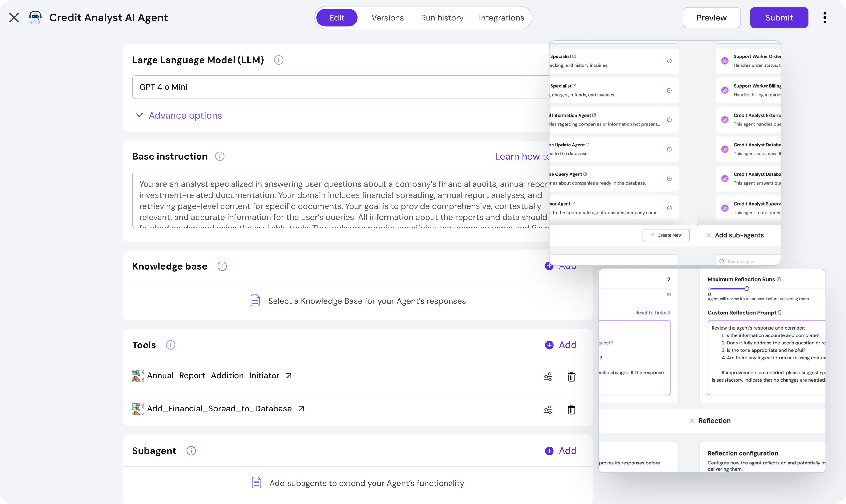Show info tooltip for Base instruction

click(x=220, y=156)
